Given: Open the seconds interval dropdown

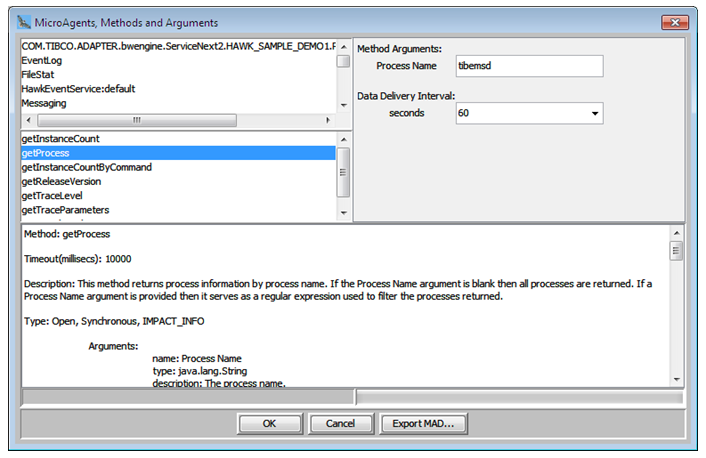Looking at the screenshot, I should (x=595, y=113).
